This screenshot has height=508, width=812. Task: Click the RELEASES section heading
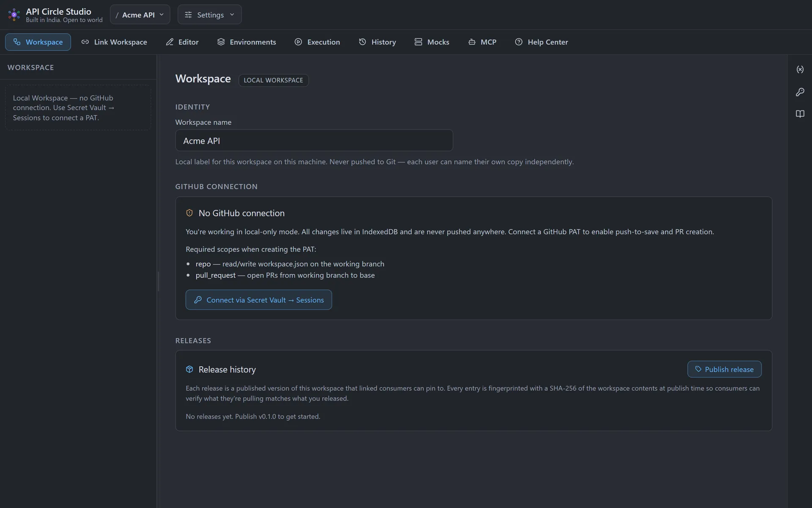pyautogui.click(x=193, y=341)
